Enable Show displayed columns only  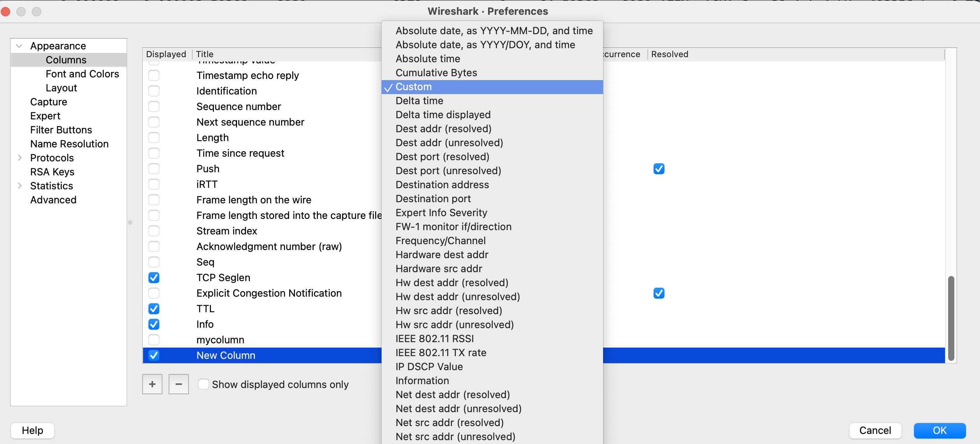coord(204,384)
